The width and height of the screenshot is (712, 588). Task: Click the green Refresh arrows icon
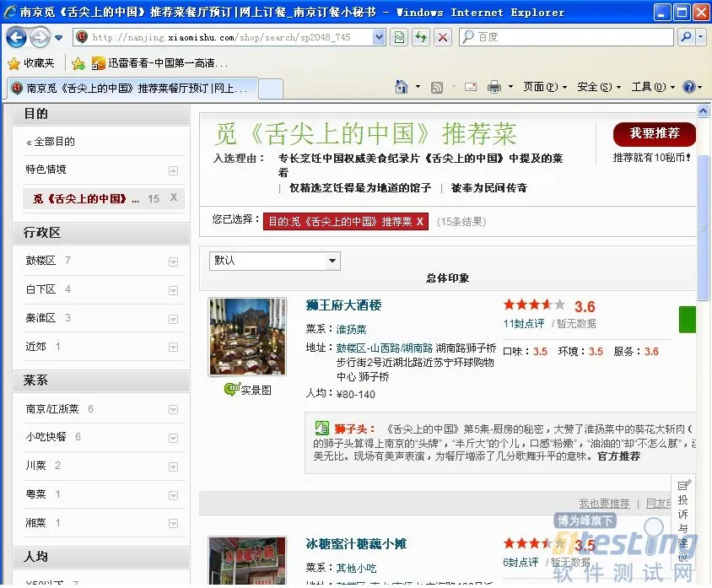[x=421, y=37]
